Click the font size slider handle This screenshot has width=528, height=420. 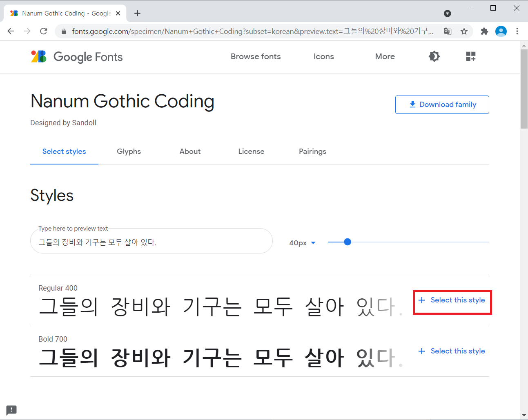pyautogui.click(x=348, y=242)
